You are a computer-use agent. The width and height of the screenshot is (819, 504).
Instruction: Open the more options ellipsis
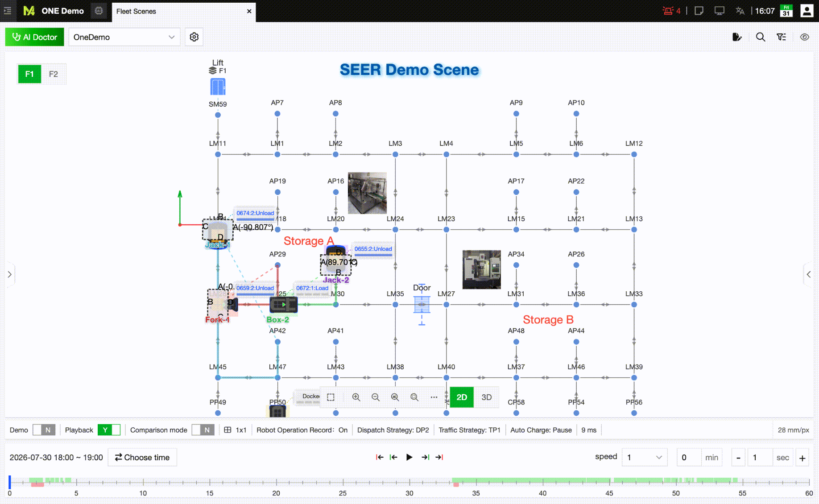(x=434, y=397)
